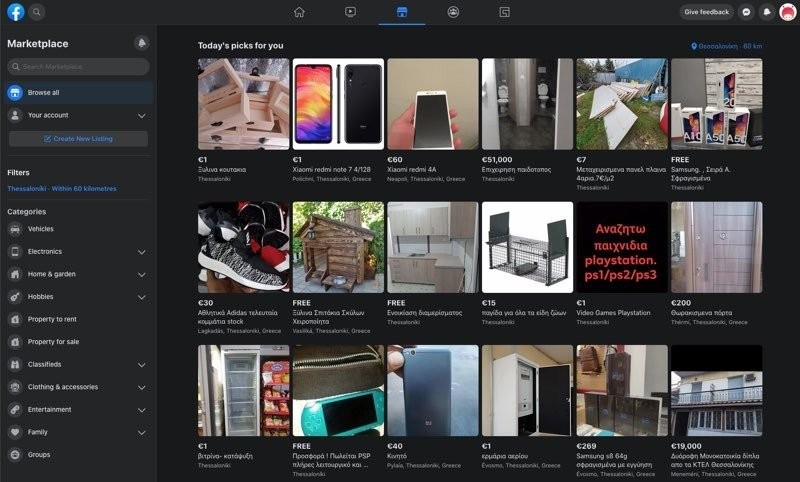Open the Groups icon in top navigation
This screenshot has height=482, width=800.
453,12
